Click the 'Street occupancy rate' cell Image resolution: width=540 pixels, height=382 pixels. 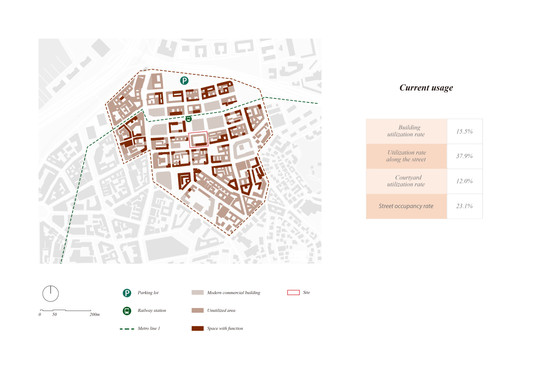click(x=406, y=206)
